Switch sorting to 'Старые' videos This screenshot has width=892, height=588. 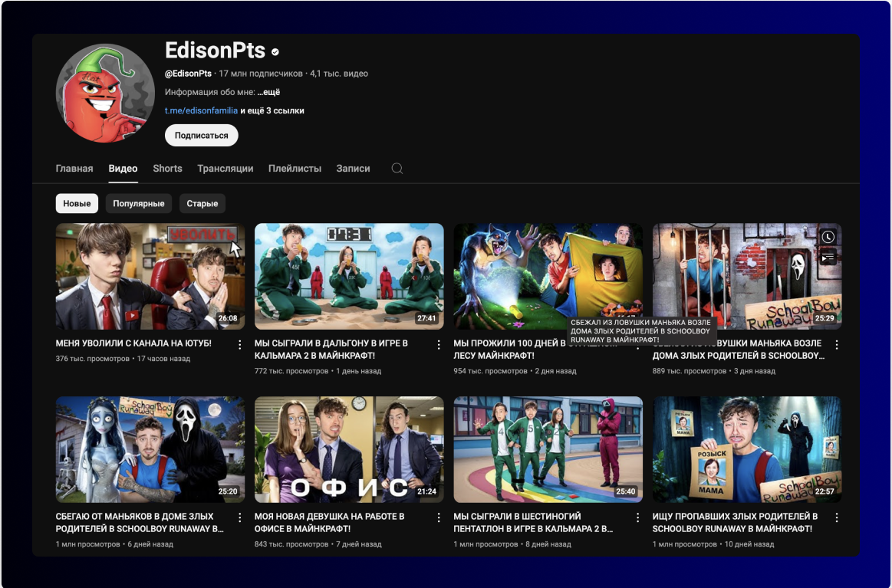[x=202, y=203]
